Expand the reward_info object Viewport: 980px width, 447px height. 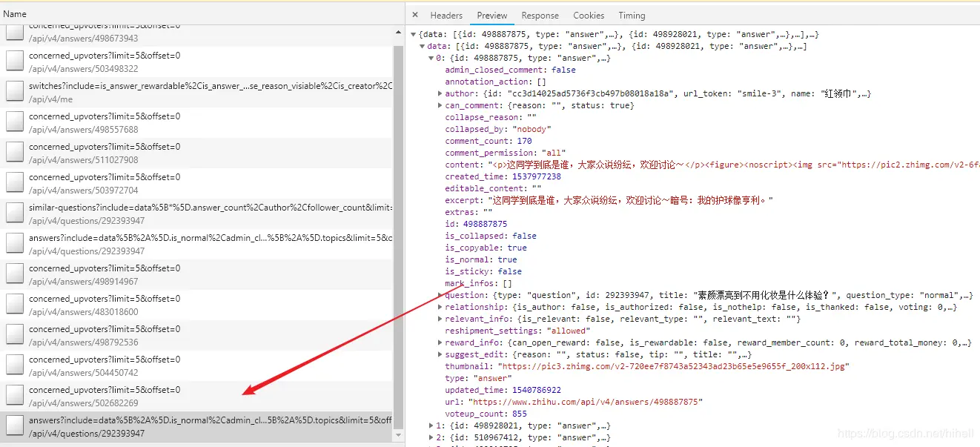(440, 342)
